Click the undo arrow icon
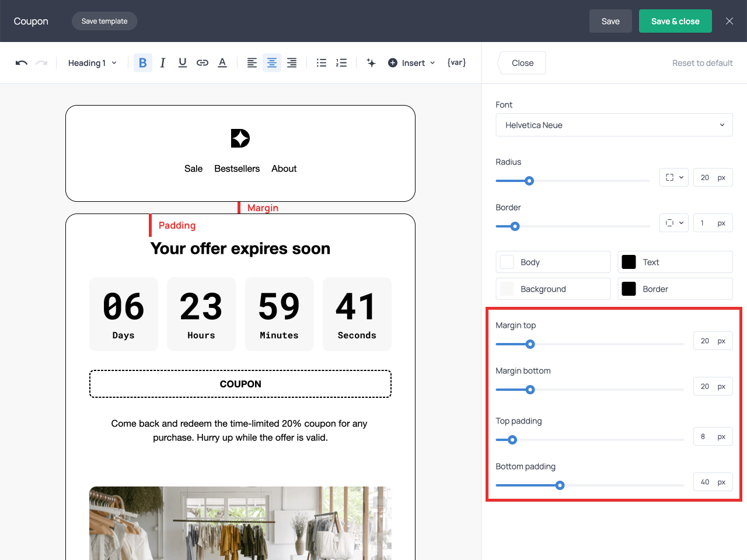This screenshot has width=747, height=560. tap(22, 63)
